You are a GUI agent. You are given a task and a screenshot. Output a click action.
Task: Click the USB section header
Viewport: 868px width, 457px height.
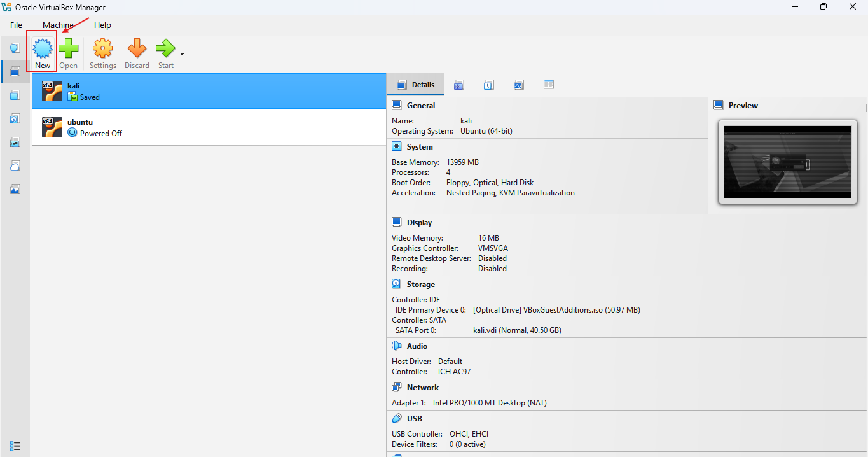click(x=415, y=419)
